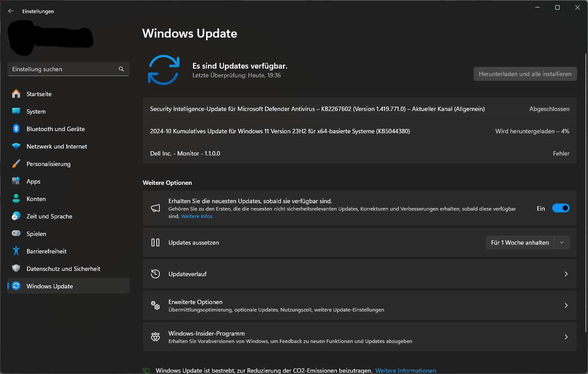Click Wird heruntergeladen – 4% status
The width and height of the screenshot is (588, 374).
click(x=532, y=131)
